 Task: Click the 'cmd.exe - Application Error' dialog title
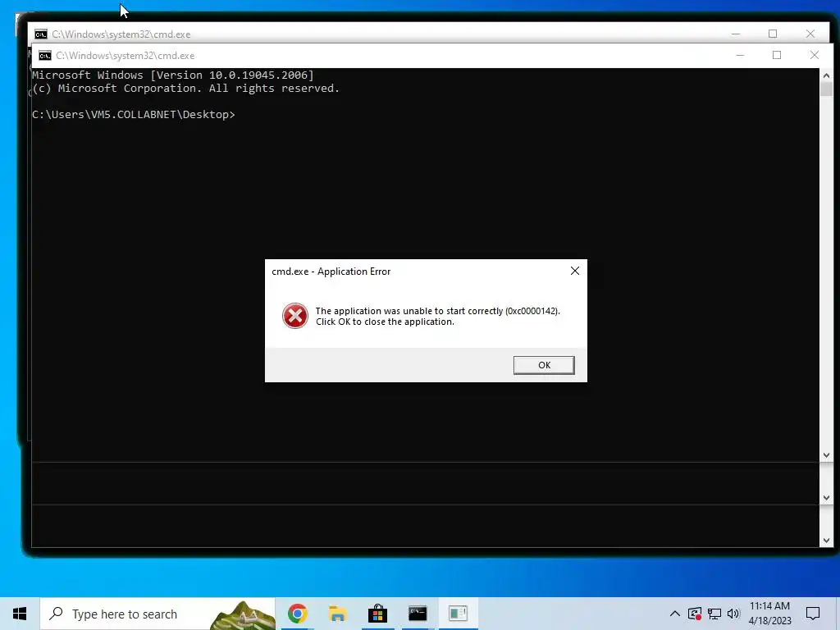pos(331,272)
